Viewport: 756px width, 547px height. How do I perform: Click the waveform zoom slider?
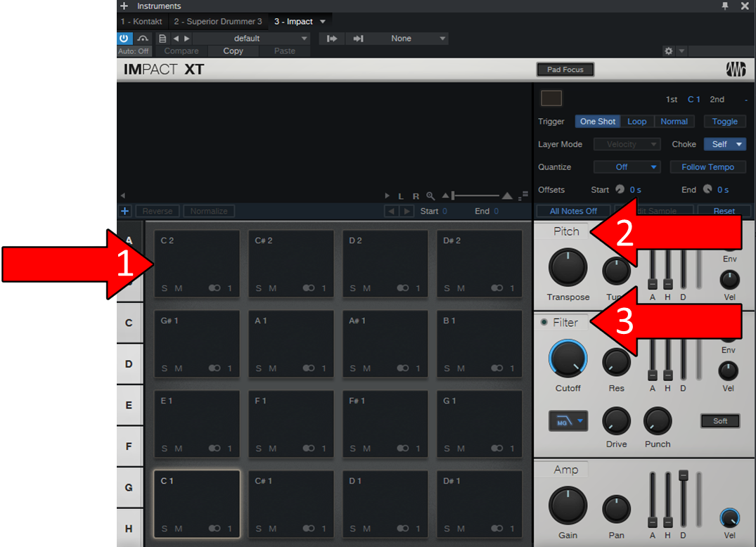click(476, 195)
